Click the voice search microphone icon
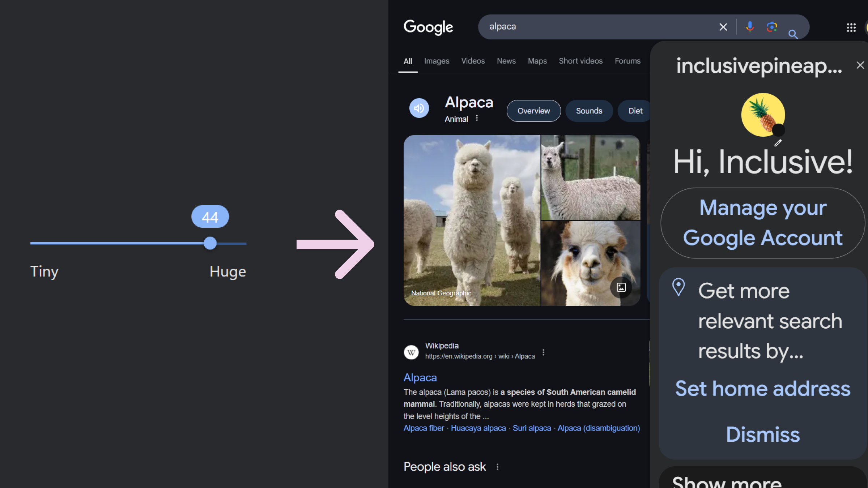Image resolution: width=868 pixels, height=488 pixels. pyautogui.click(x=750, y=27)
